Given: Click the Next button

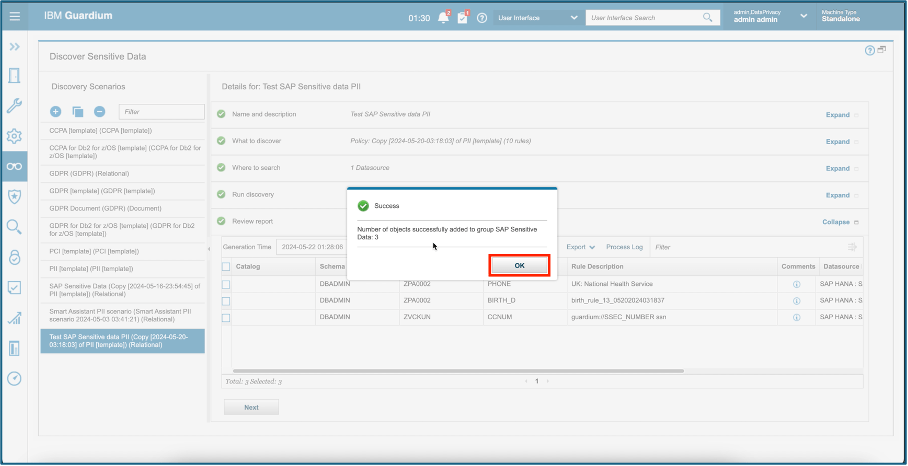Looking at the screenshot, I should pos(251,408).
